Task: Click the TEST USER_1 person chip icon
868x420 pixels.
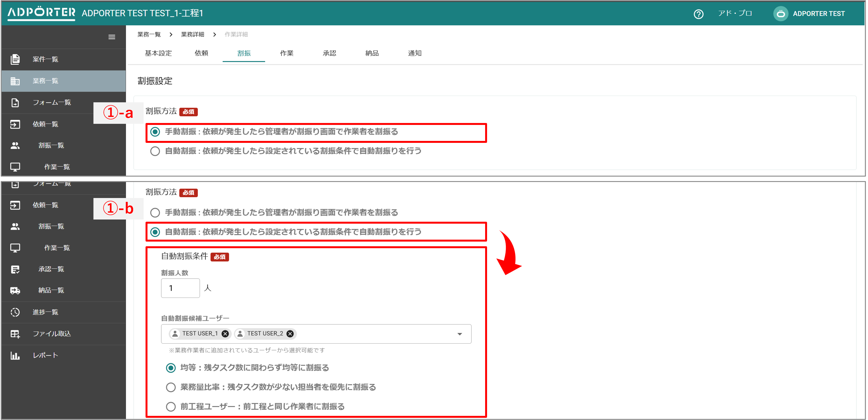Action: pyautogui.click(x=175, y=334)
